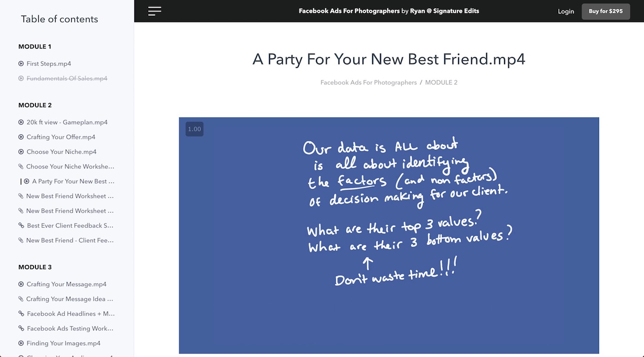Click the 1.00 playback speed badge

point(194,129)
